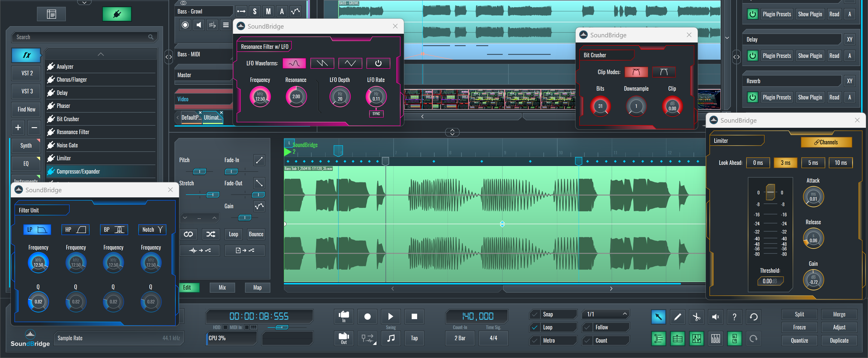Select 5 ms look ahead
Screen dimensions: 868x358
click(813, 163)
